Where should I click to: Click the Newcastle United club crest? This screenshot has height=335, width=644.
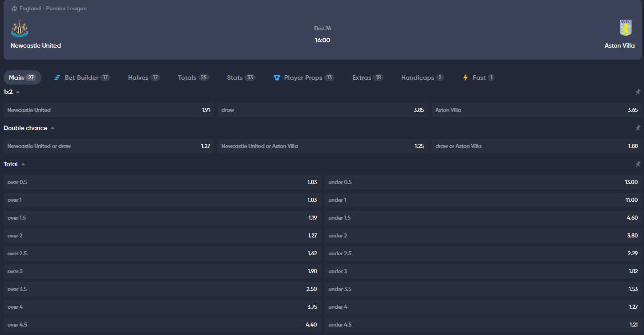click(20, 28)
